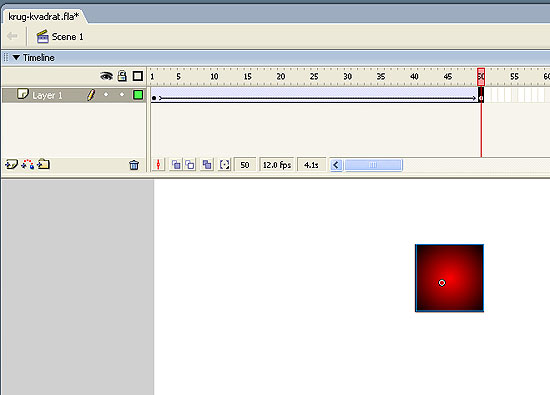Click Layer 1 pencil edit indicator

[x=91, y=95]
